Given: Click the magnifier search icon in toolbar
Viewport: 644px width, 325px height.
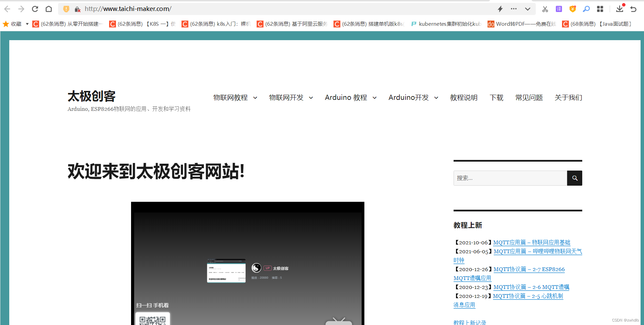Looking at the screenshot, I should [x=586, y=9].
